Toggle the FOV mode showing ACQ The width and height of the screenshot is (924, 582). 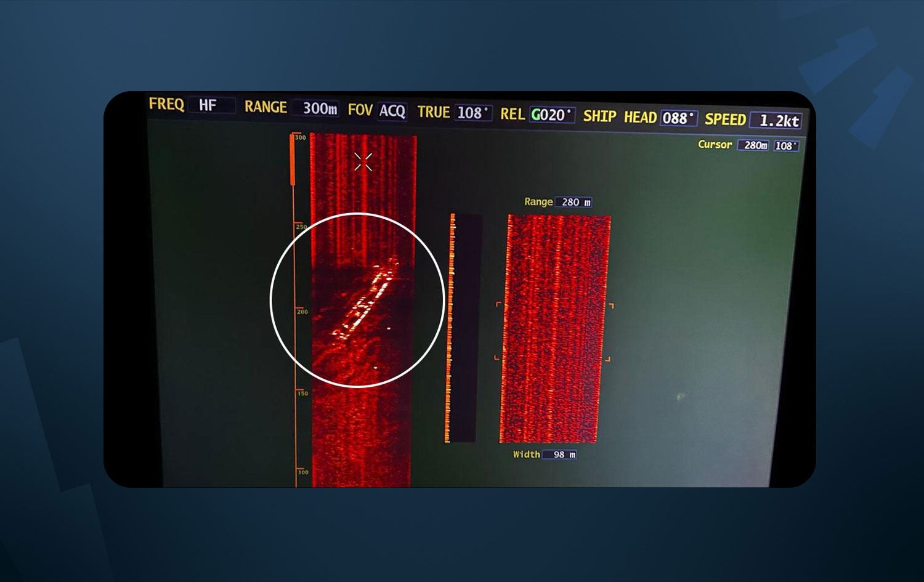pyautogui.click(x=392, y=111)
